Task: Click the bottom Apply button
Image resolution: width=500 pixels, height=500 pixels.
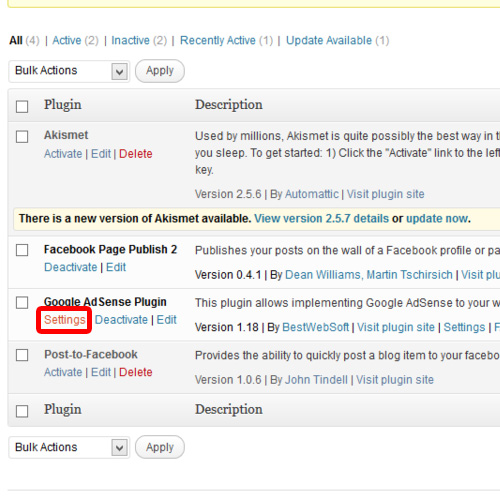Action: point(160,447)
